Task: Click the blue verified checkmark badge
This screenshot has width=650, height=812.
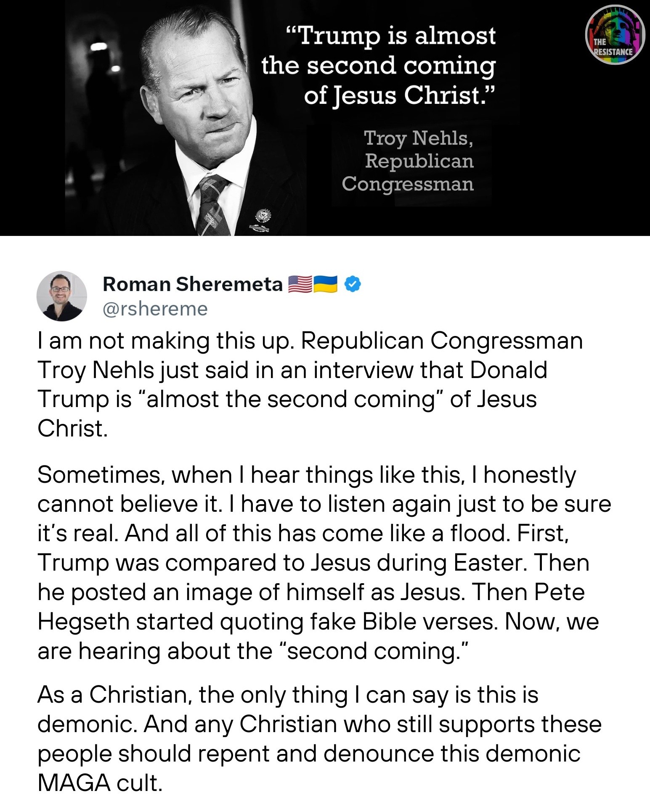Action: 353,284
